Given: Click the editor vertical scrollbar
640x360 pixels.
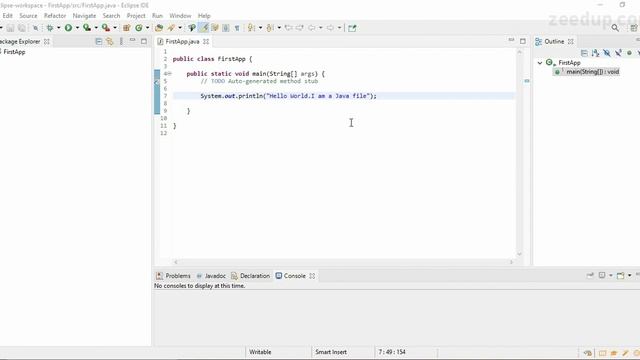Looking at the screenshot, I should pos(519,153).
